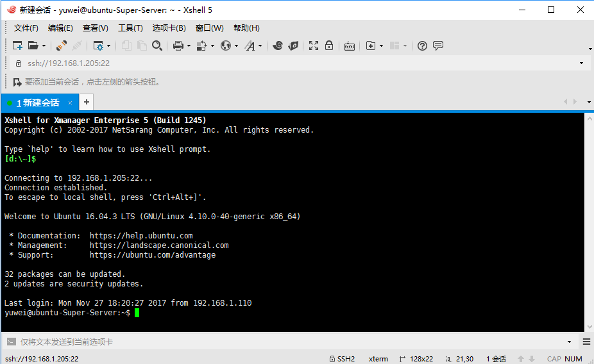Add a new tab with plus button
This screenshot has height=364, width=594.
[x=87, y=102]
